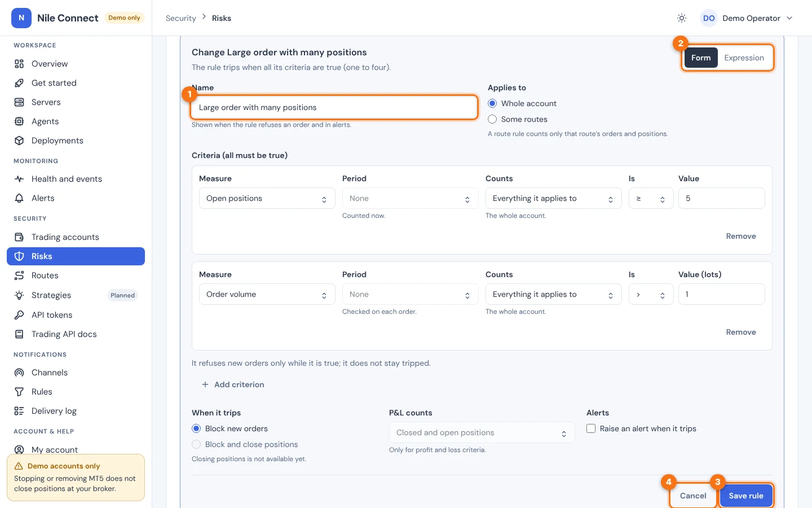Click the Risks shield icon
Screen dimensions: 812x508
coord(19,256)
